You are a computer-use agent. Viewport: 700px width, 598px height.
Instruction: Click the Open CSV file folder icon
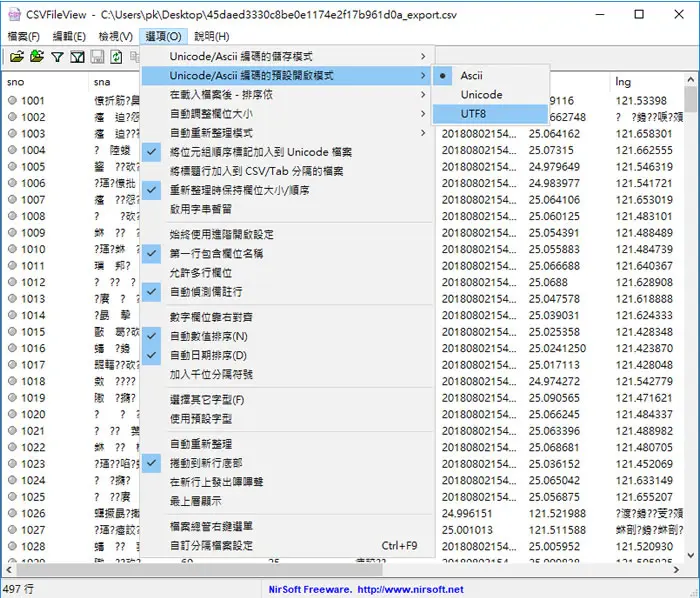tap(17, 57)
